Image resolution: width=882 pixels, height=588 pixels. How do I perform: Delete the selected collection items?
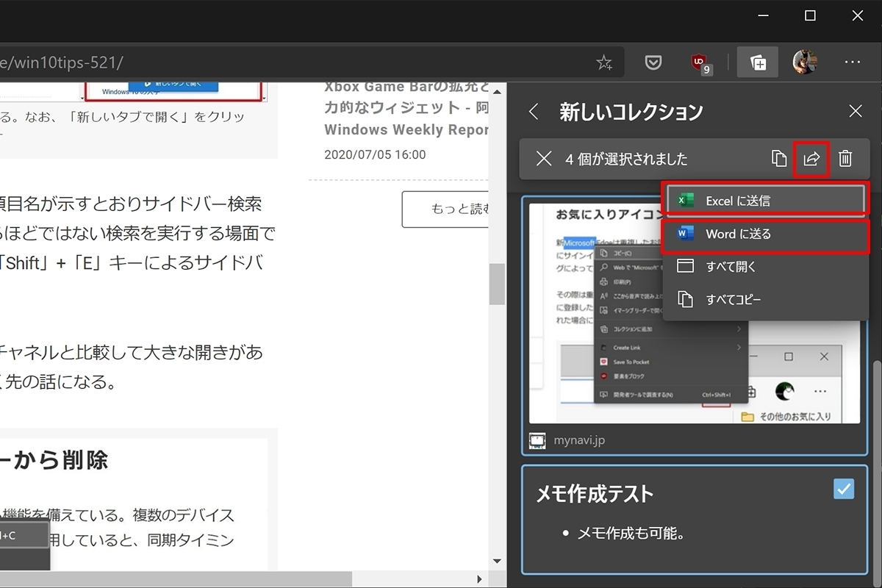click(x=846, y=159)
